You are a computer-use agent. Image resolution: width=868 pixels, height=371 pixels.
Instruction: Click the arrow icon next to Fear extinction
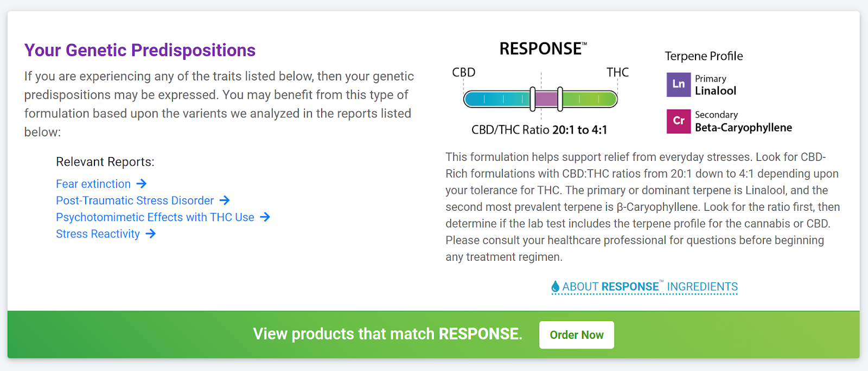(x=142, y=184)
